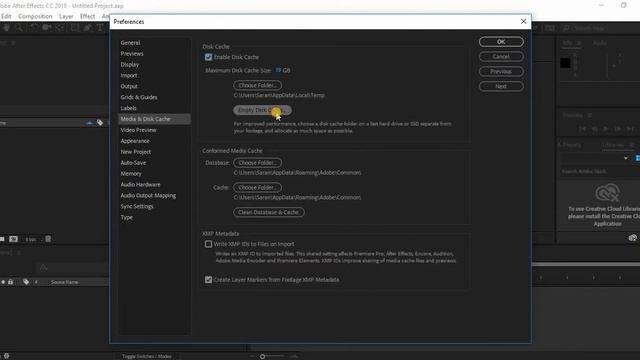Switch to the Audio panel tab

click(600, 43)
